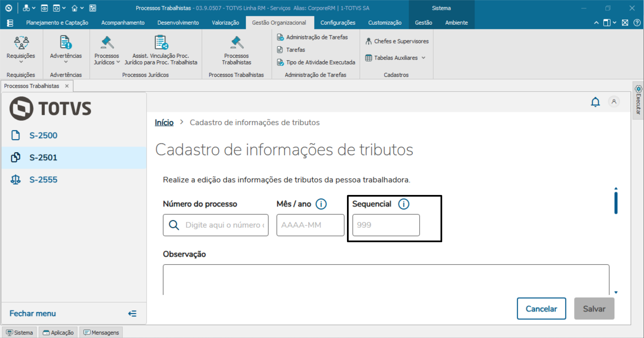This screenshot has width=644, height=338.
Task: Show info for Sequencial field
Action: [404, 204]
